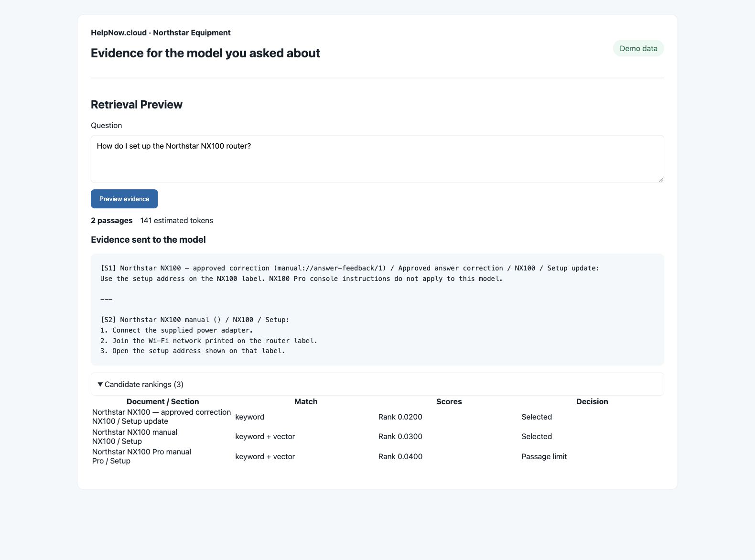The image size is (755, 560).
Task: Click 'Connect the supplied power adapter' step
Action: [x=176, y=330]
